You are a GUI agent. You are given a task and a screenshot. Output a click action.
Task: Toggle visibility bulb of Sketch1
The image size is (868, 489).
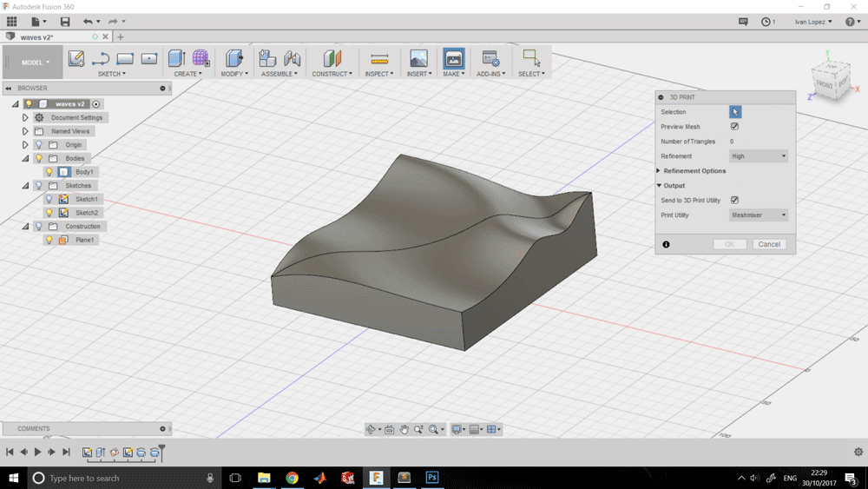[49, 199]
